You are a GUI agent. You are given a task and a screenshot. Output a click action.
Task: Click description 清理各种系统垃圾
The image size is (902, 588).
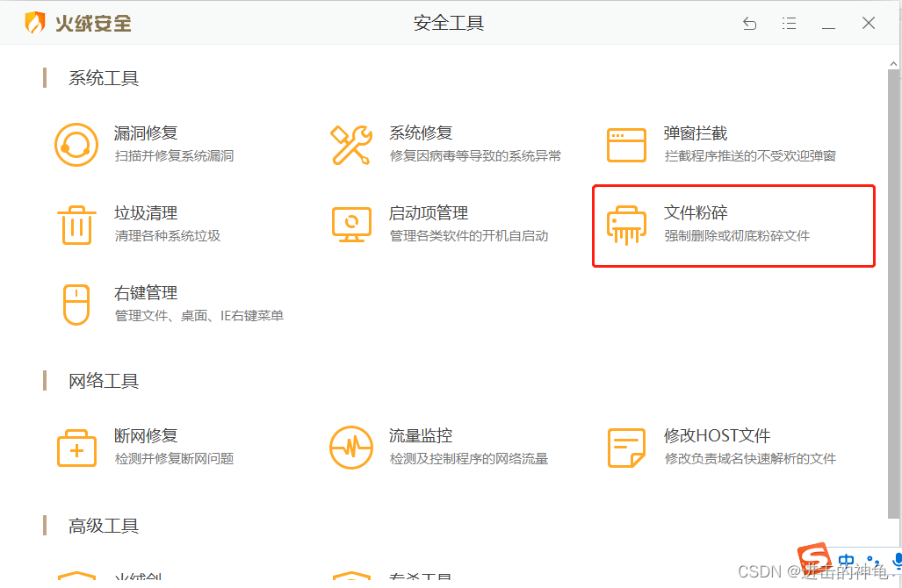(168, 236)
